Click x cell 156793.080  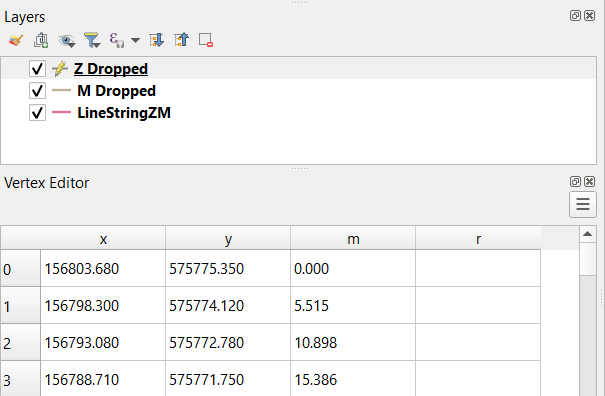tap(103, 343)
